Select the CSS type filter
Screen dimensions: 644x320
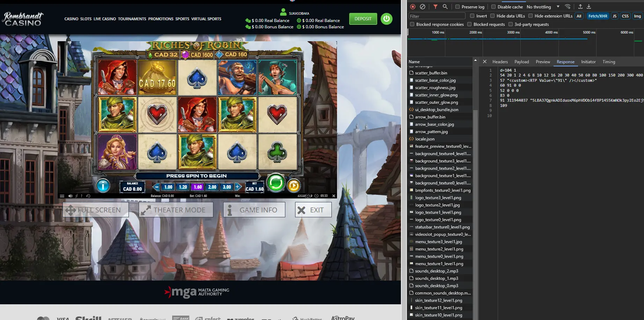coord(625,16)
